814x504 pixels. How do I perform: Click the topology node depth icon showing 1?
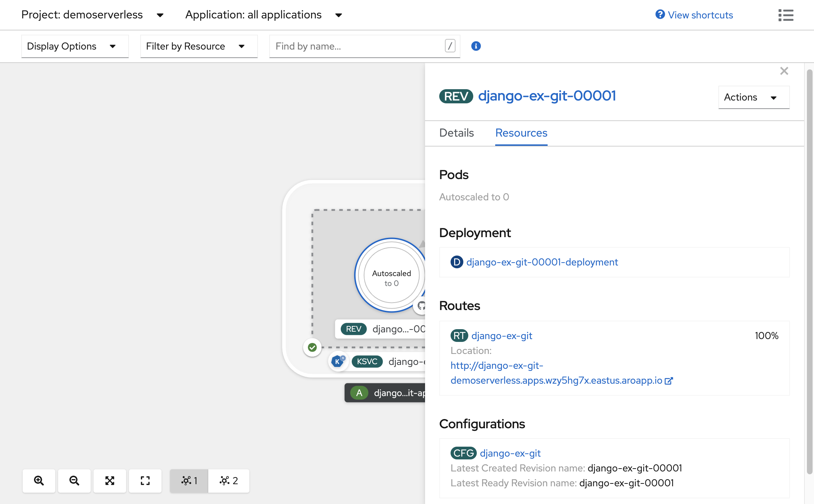[x=190, y=480]
